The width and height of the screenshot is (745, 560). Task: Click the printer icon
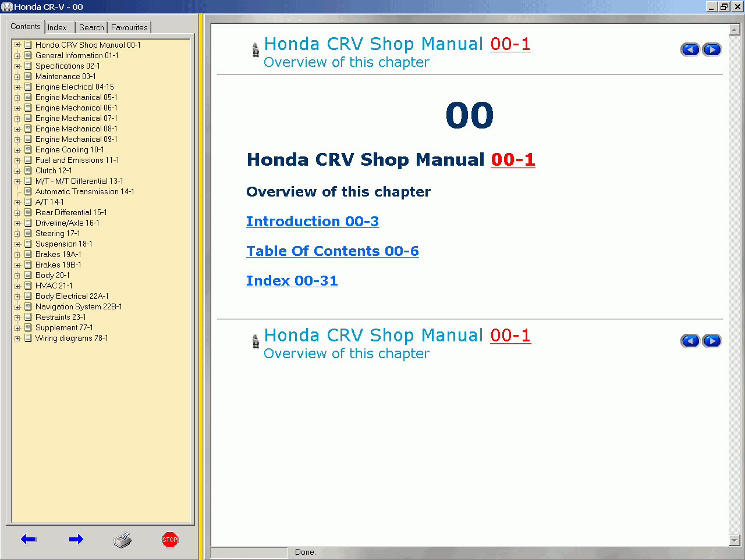pyautogui.click(x=123, y=540)
